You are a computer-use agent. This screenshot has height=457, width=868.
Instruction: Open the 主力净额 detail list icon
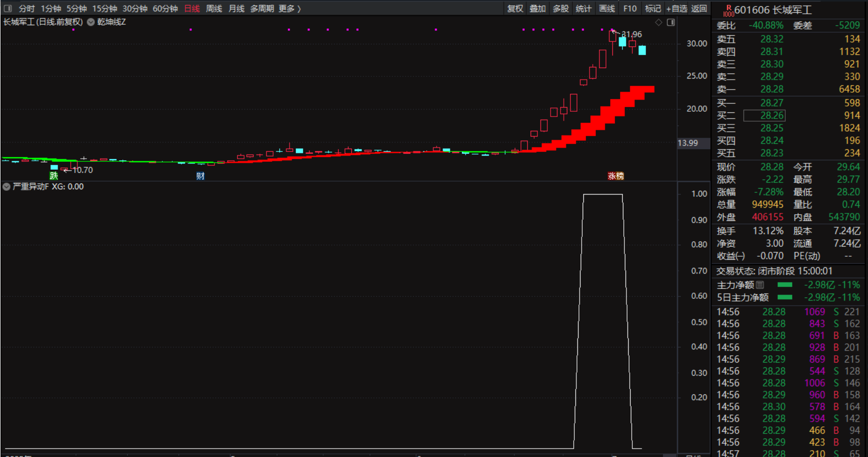(x=760, y=285)
